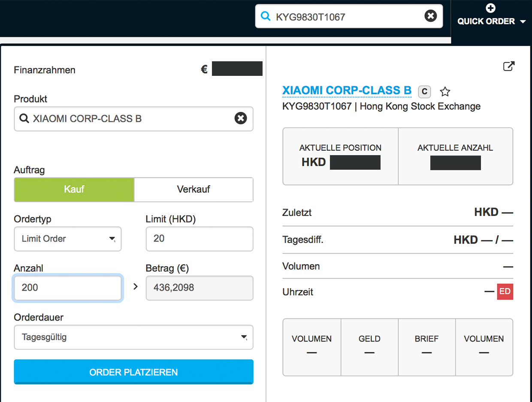Click the euro sign next to Finanzrahmen
This screenshot has height=402, width=532.
point(204,69)
